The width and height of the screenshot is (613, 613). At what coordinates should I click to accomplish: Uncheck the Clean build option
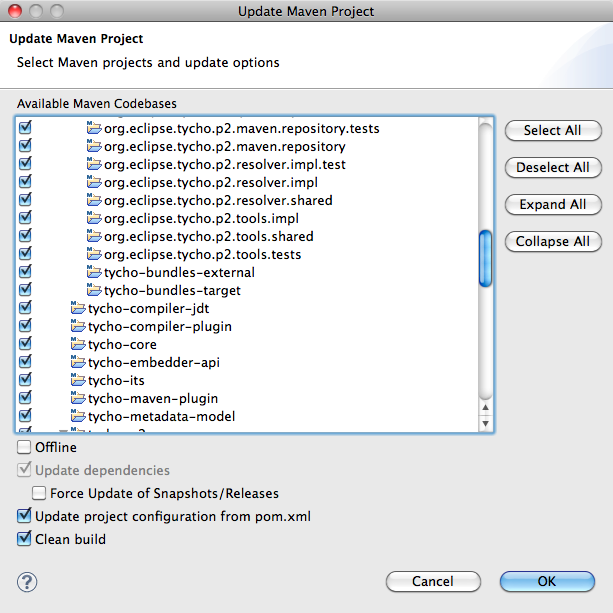25,539
